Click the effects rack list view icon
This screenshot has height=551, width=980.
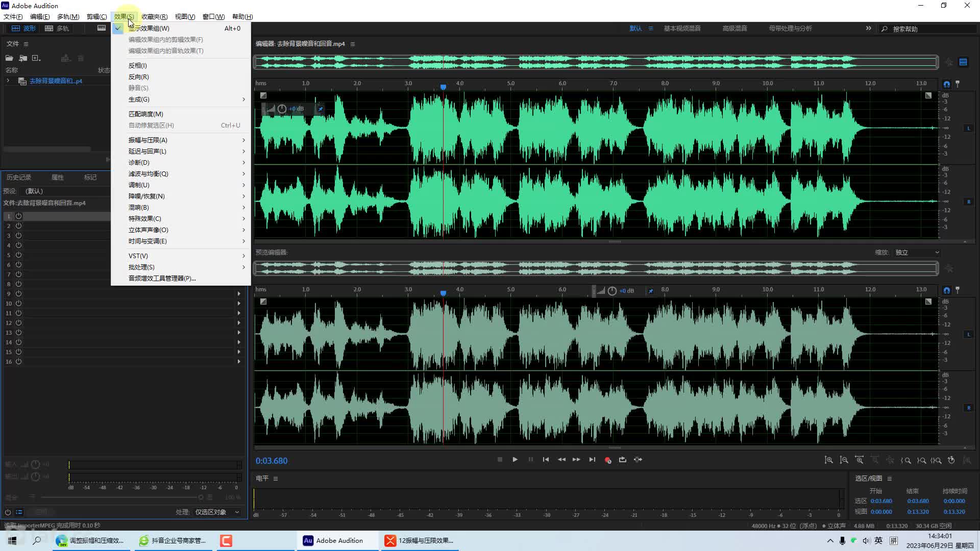point(19,512)
